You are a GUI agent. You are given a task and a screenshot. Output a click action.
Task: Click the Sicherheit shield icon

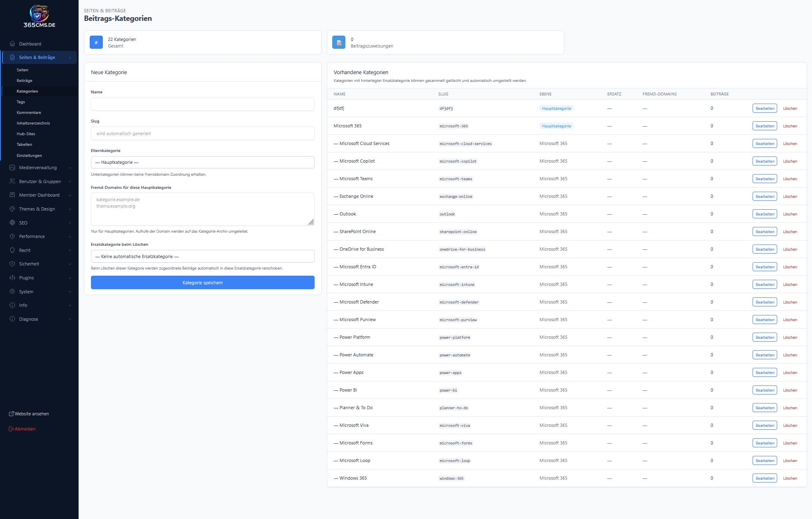(x=12, y=264)
